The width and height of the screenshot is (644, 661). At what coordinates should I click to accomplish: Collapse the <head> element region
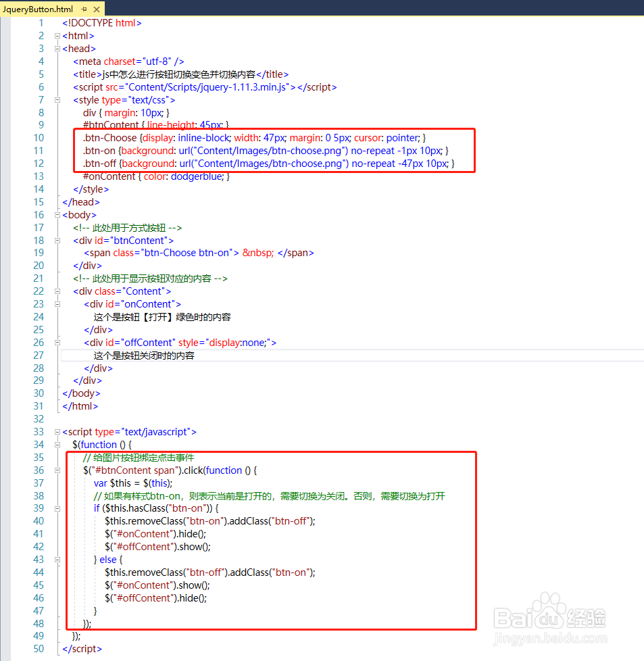coord(57,49)
